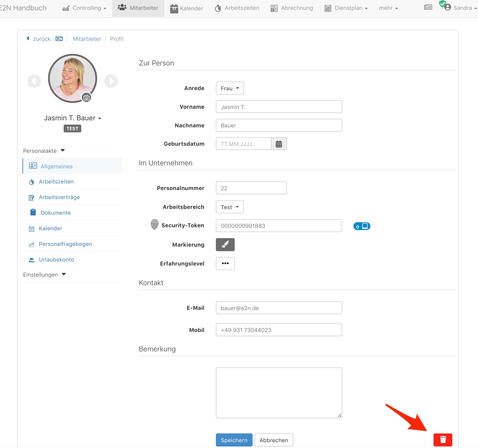Screen dimensions: 478x448
Task: Click the E2N Handbuch brand title
Action: point(23,8)
